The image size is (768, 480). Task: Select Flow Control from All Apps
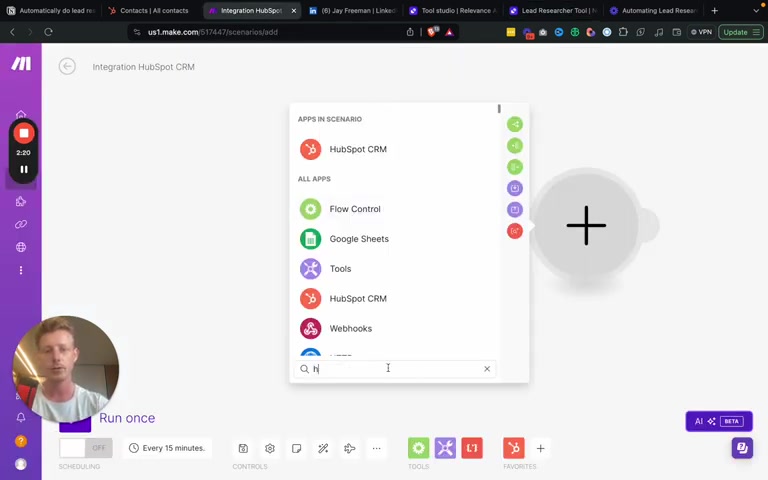tap(395, 209)
